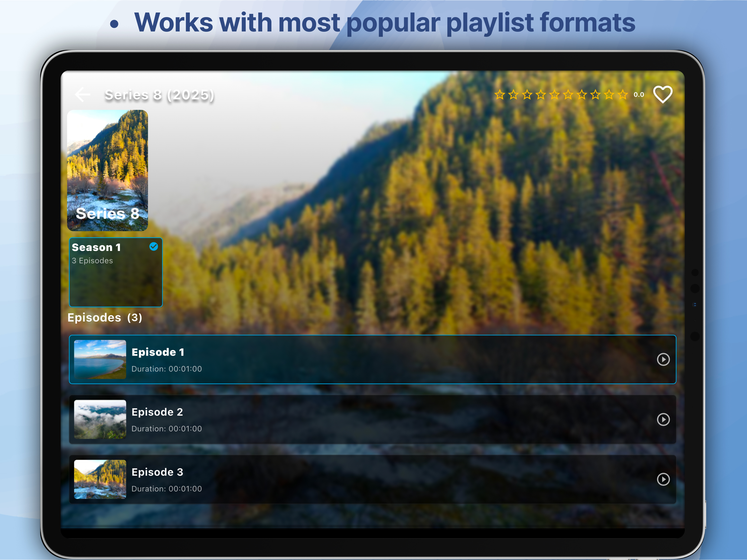Rate the series with the first star

tap(500, 94)
